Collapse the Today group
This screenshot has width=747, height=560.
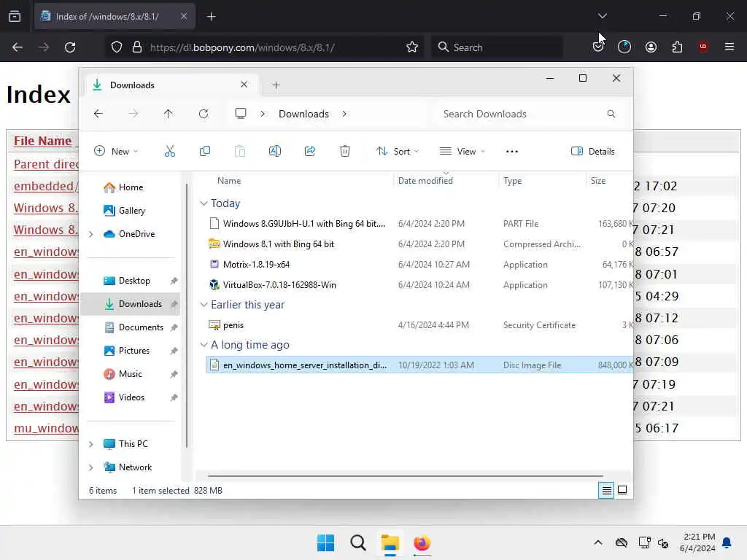pyautogui.click(x=204, y=203)
